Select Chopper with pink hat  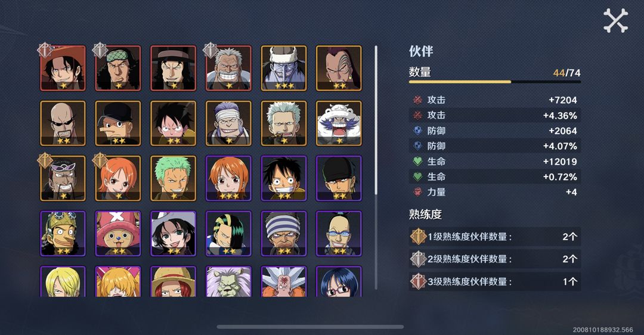click(118, 234)
